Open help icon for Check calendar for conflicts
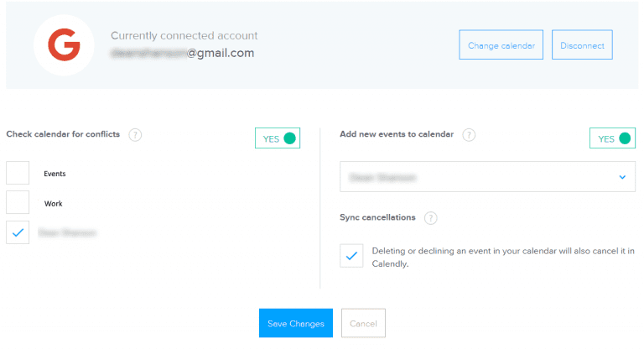This screenshot has width=644, height=354. tap(135, 135)
